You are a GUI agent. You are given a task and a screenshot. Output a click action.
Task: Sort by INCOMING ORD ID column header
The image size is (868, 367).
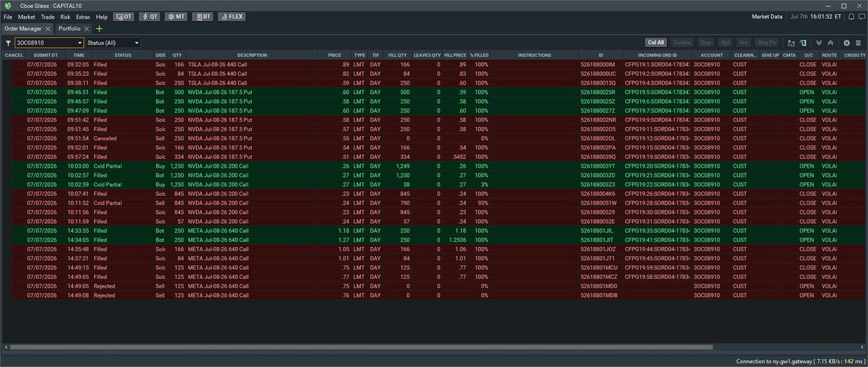(658, 55)
